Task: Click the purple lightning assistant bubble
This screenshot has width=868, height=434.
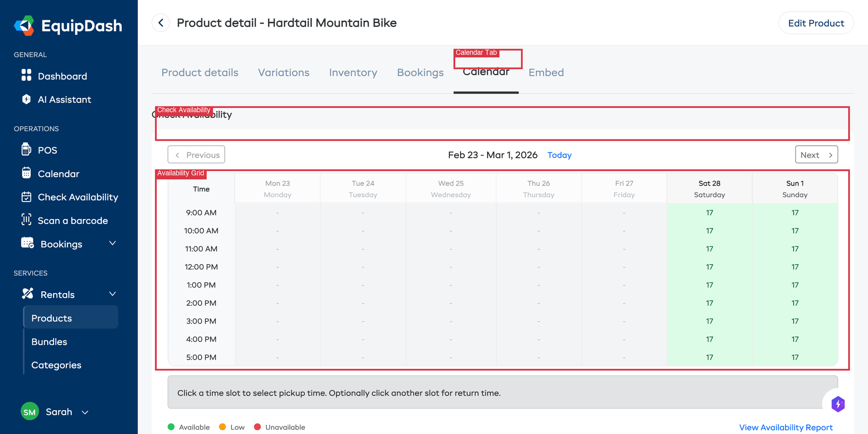Action: pos(838,405)
